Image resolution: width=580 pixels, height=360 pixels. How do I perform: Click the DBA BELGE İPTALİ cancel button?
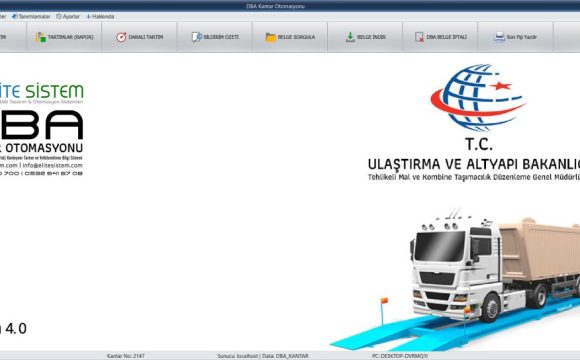point(441,37)
